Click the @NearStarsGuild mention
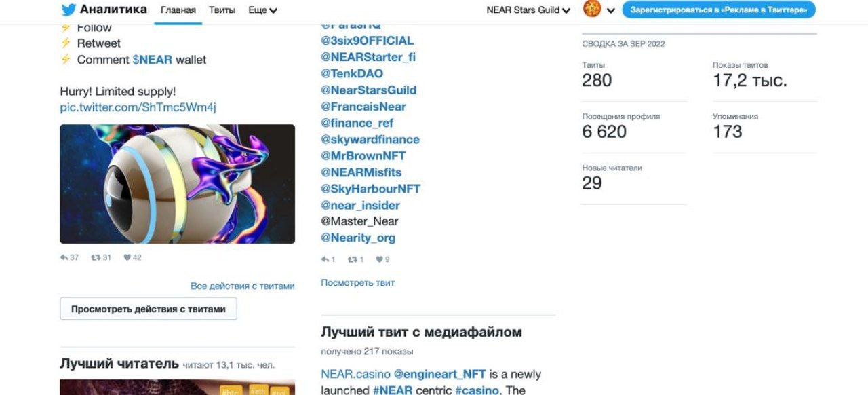The height and width of the screenshot is (395, 868). coord(369,90)
